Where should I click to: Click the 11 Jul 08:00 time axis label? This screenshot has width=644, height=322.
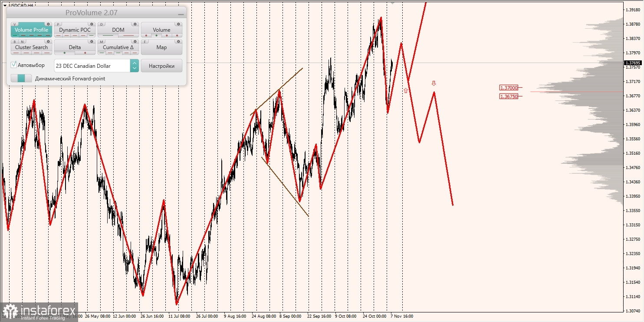pyautogui.click(x=179, y=316)
